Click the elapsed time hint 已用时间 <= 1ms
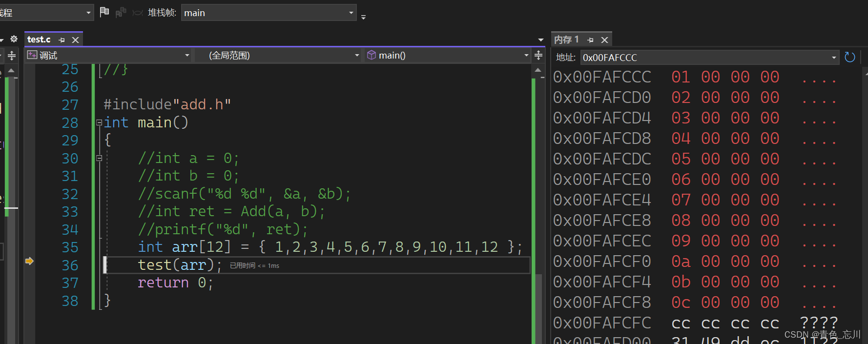 (x=255, y=265)
